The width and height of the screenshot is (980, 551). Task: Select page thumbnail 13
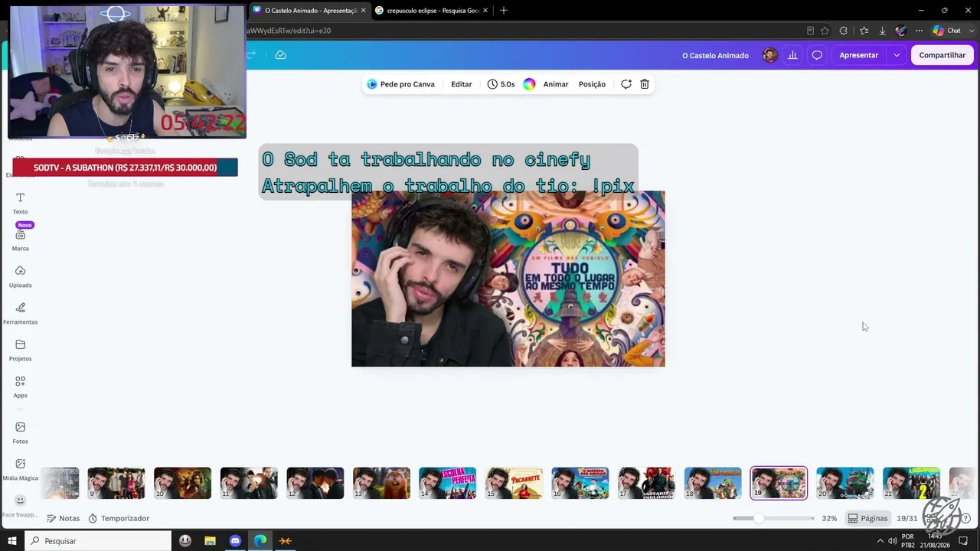tap(382, 484)
